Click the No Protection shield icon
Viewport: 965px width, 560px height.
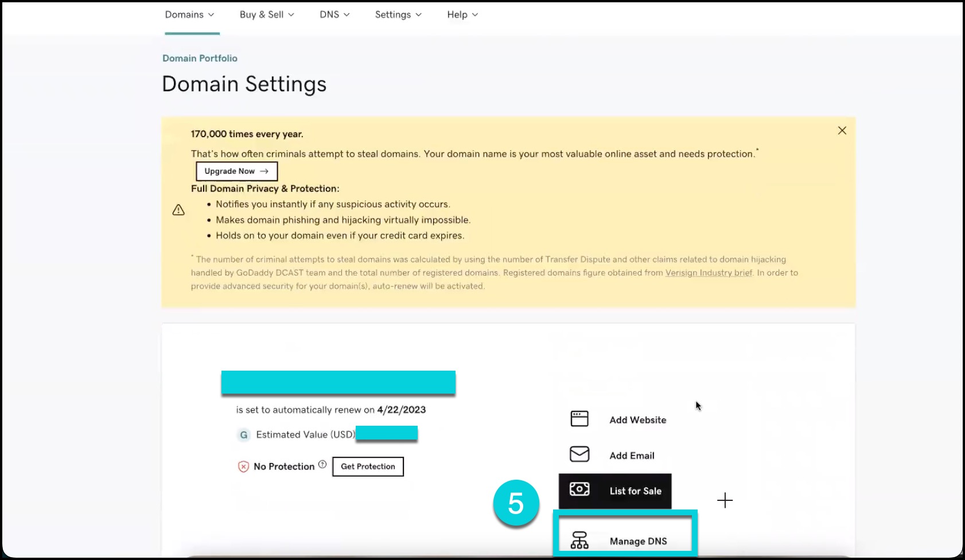(243, 466)
